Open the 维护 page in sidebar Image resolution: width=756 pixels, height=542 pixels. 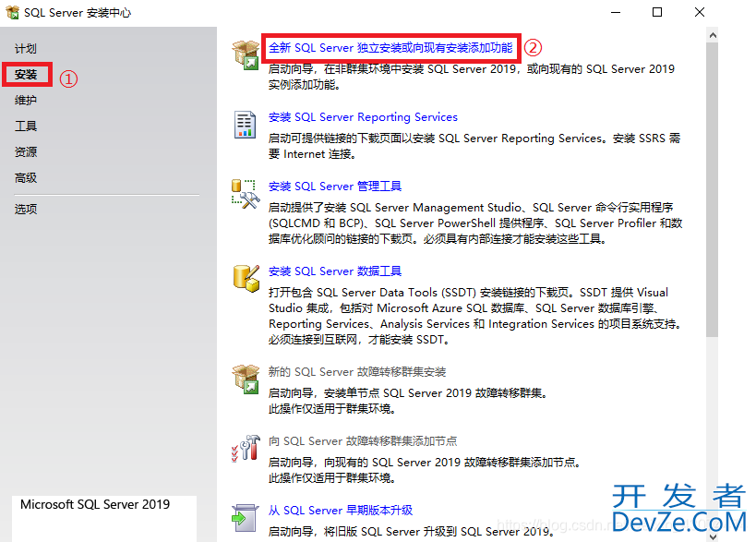coord(26,101)
